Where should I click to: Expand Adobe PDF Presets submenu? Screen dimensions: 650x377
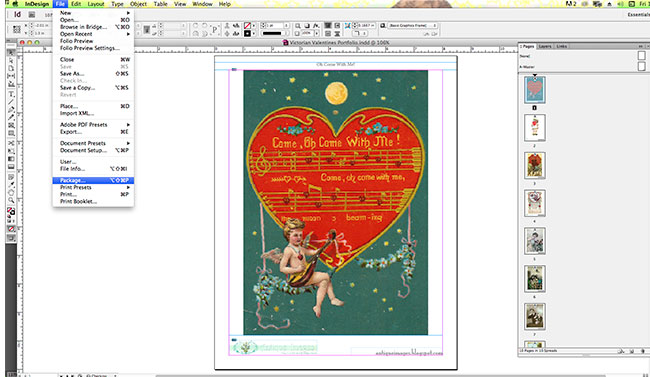pyautogui.click(x=93, y=125)
